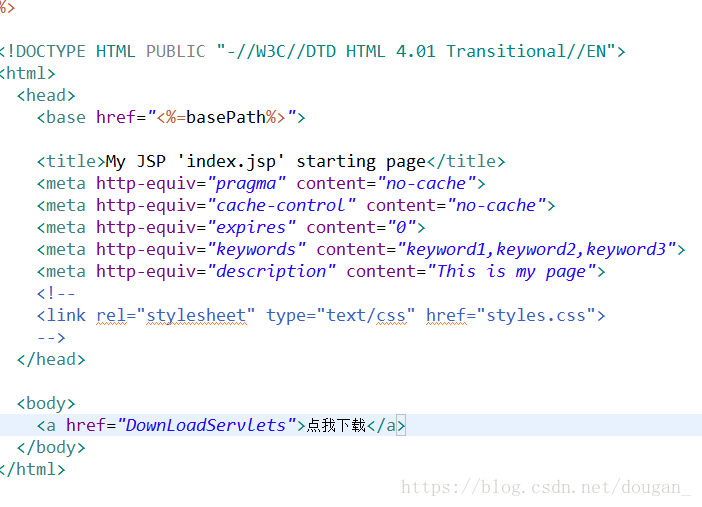This screenshot has height=507, width=702.
Task: Click the anchor text 点我下载
Action: [x=336, y=425]
